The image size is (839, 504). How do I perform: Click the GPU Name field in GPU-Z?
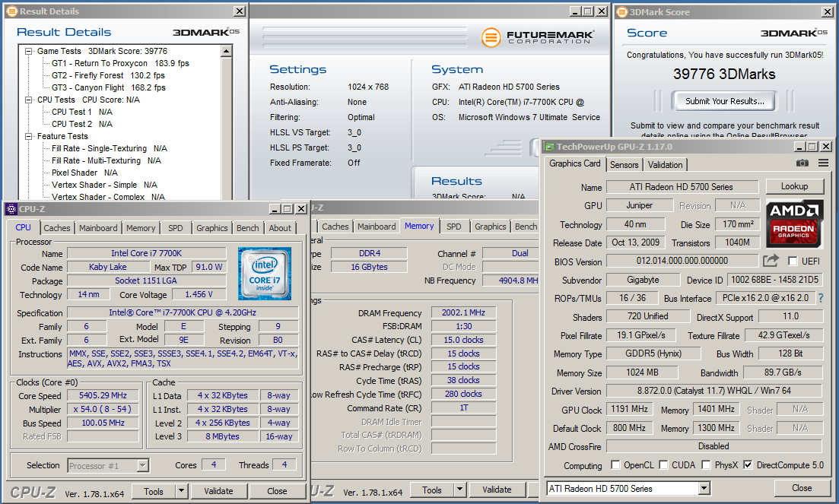tap(682, 186)
